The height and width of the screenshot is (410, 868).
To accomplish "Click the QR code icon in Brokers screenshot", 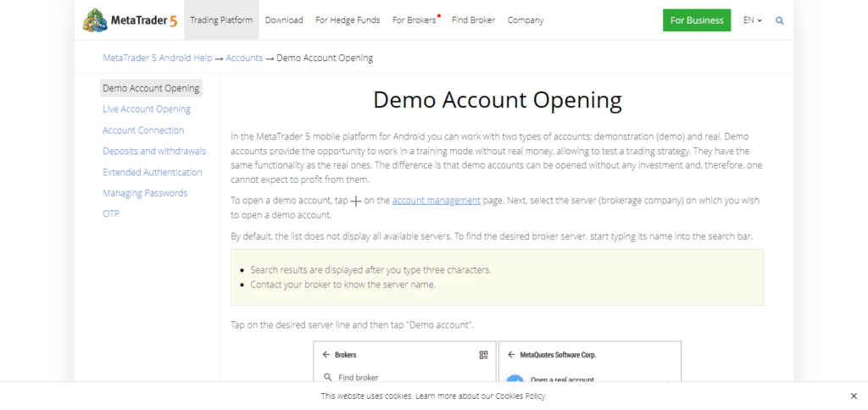I will pos(483,355).
